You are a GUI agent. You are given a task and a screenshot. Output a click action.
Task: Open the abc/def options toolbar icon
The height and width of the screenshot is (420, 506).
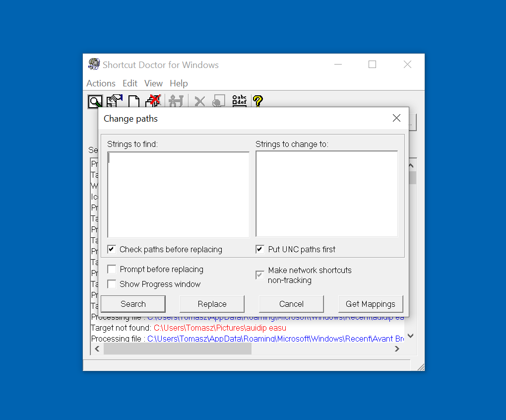point(240,101)
